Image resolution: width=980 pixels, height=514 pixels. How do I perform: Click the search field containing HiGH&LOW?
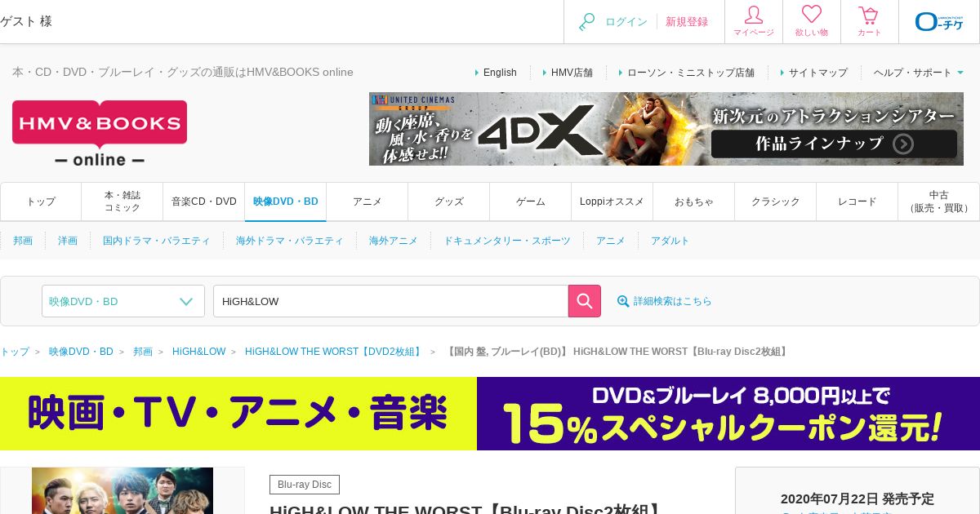click(390, 301)
